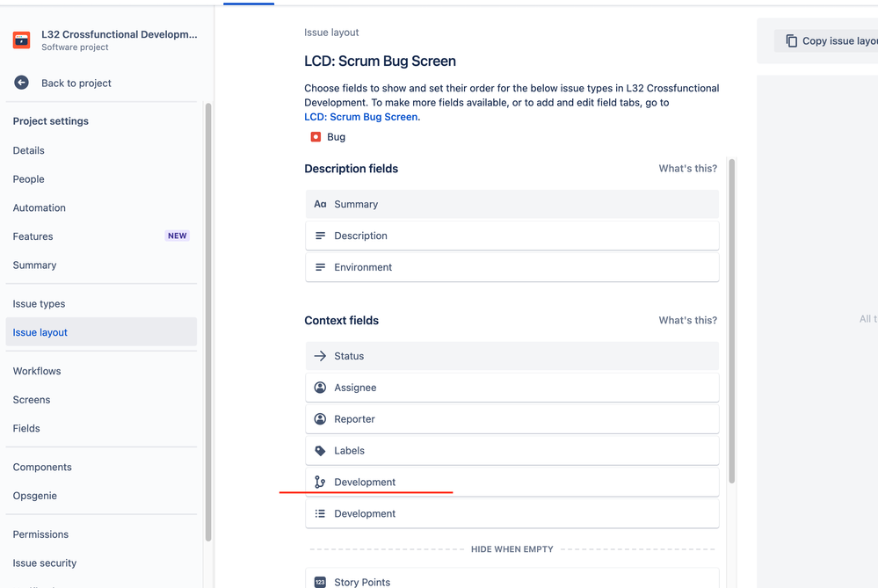Click the L32 project avatar icon
This screenshot has height=588, width=878.
[x=21, y=40]
